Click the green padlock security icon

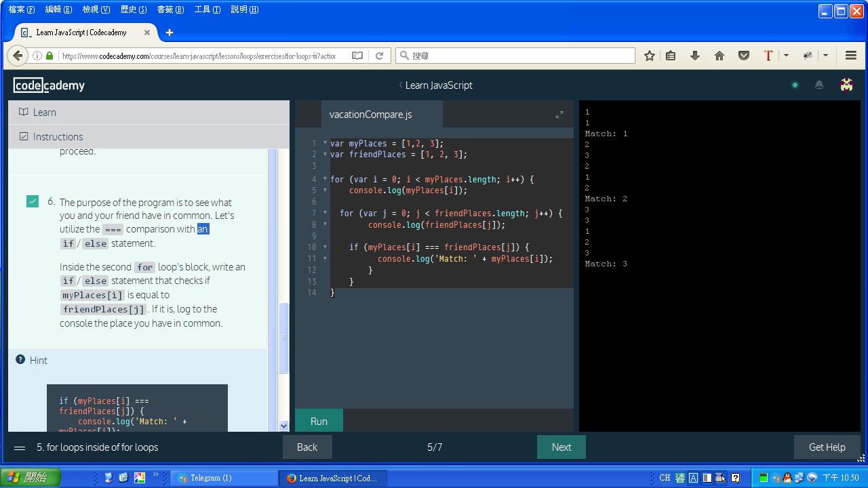[50, 56]
